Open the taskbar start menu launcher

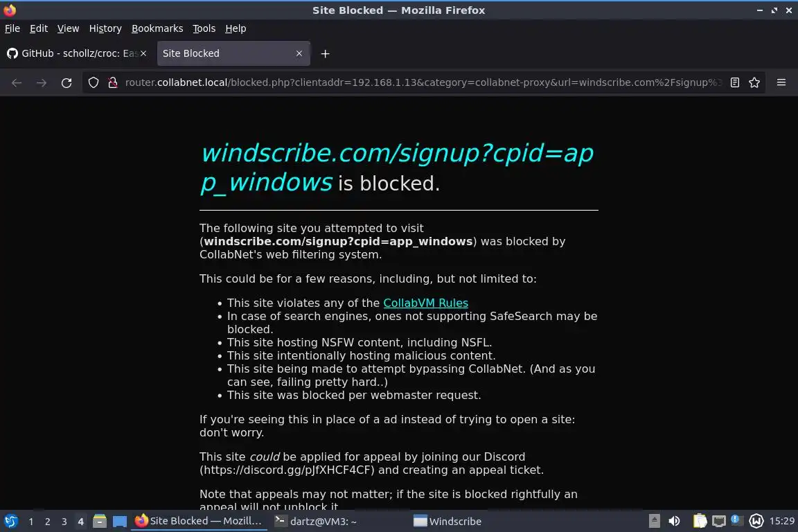10,522
